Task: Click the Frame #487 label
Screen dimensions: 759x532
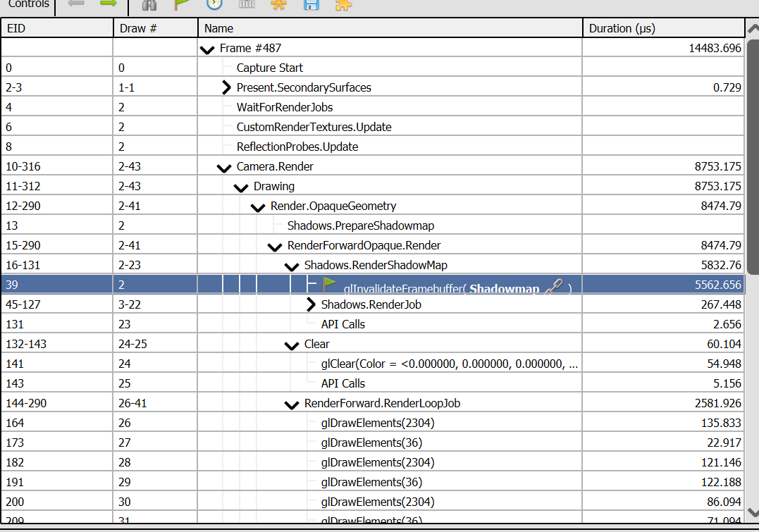Action: [250, 48]
